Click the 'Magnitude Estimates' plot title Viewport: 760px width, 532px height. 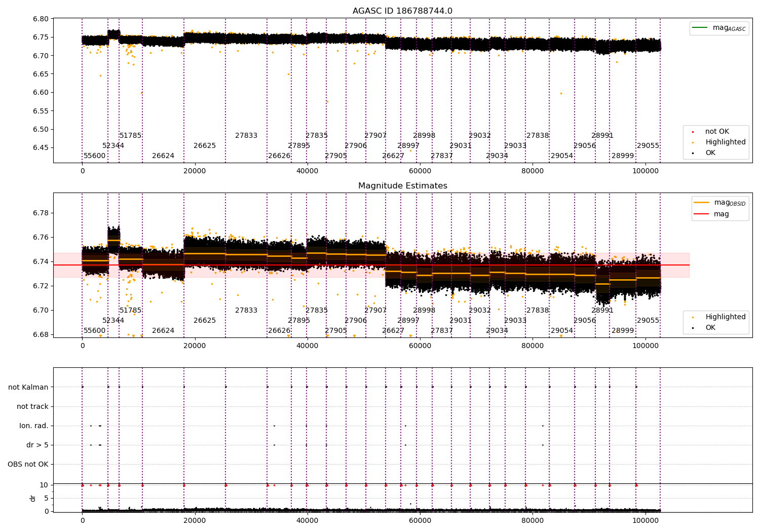[402, 186]
